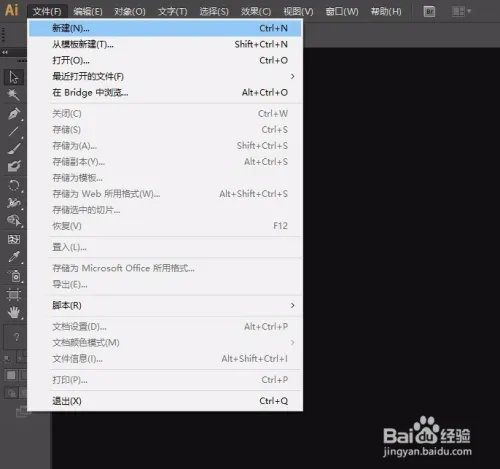Click 存储副本(Y)... menu entry

(165, 162)
